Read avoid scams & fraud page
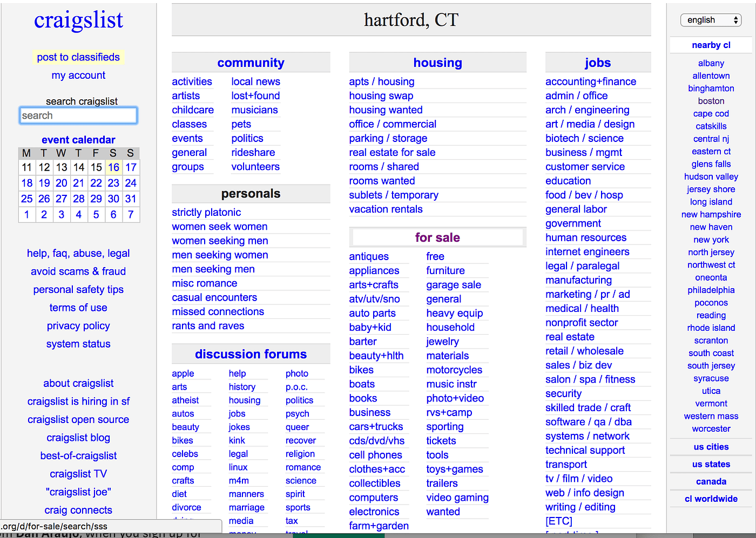This screenshot has width=756, height=538. (x=78, y=271)
